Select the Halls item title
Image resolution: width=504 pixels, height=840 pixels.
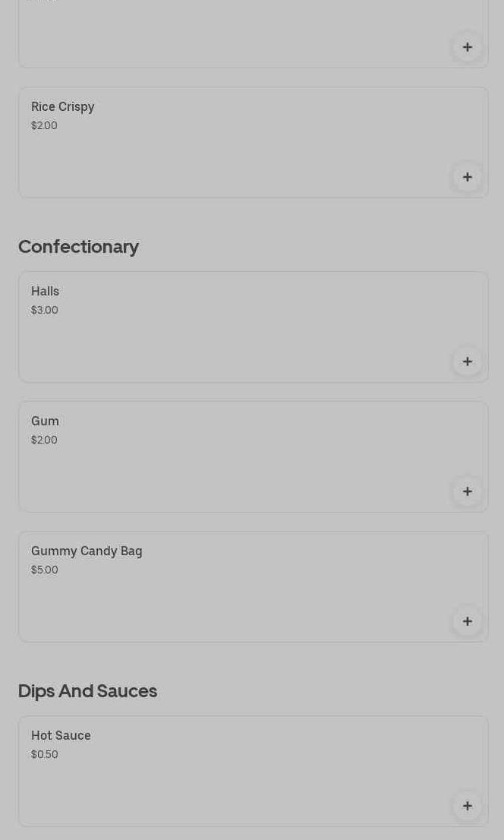45,292
